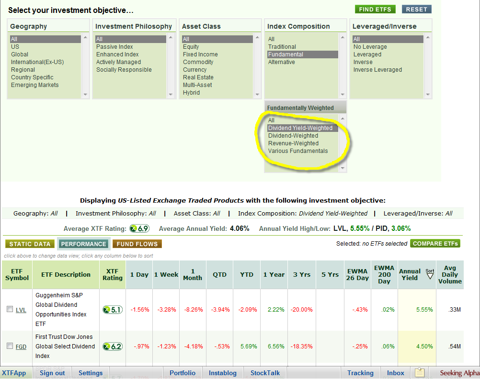The width and height of the screenshot is (480, 379).
Task: Click Leveraged/Inverse list scroll-down arrow
Action: [x=428, y=94]
